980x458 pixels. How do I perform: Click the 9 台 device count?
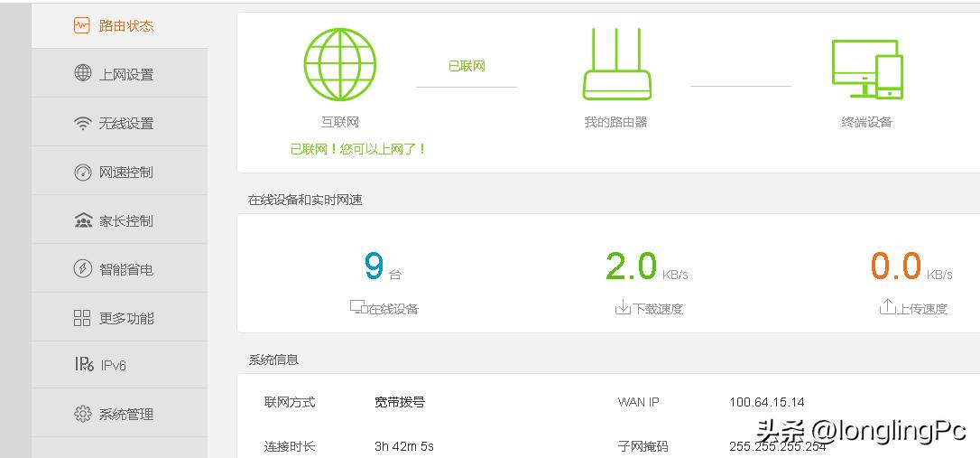[375, 266]
